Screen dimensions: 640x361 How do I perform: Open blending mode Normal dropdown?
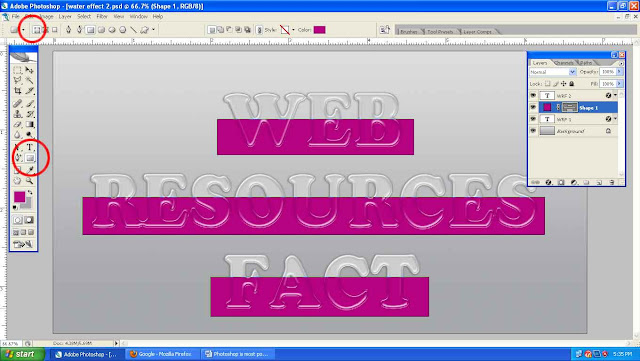553,72
